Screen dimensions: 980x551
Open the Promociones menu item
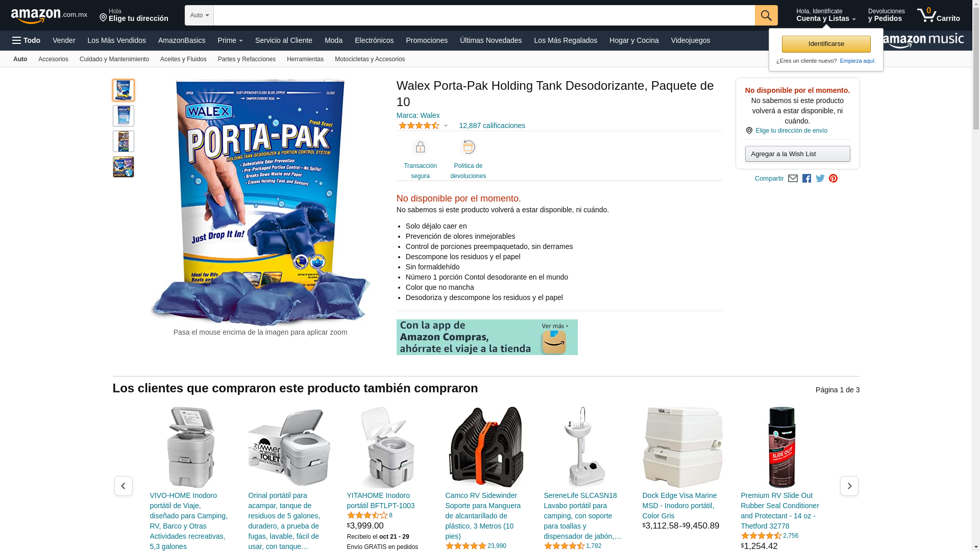pyautogui.click(x=427, y=40)
